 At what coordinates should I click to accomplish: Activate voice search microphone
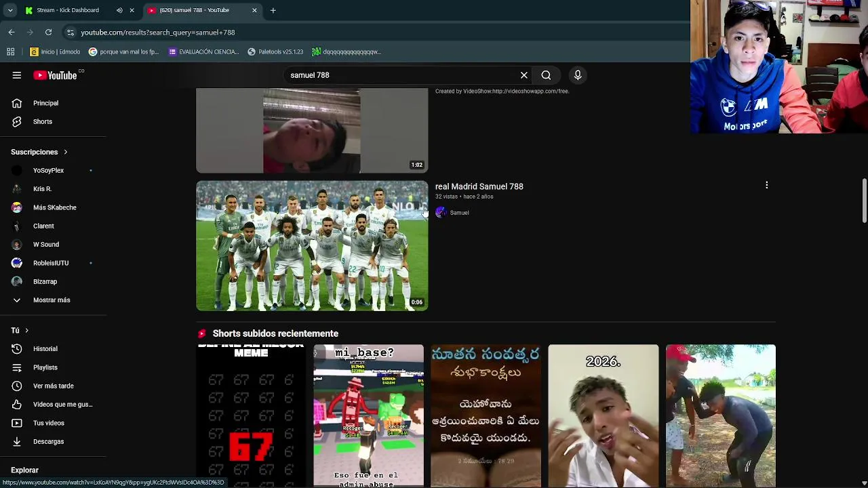click(578, 75)
